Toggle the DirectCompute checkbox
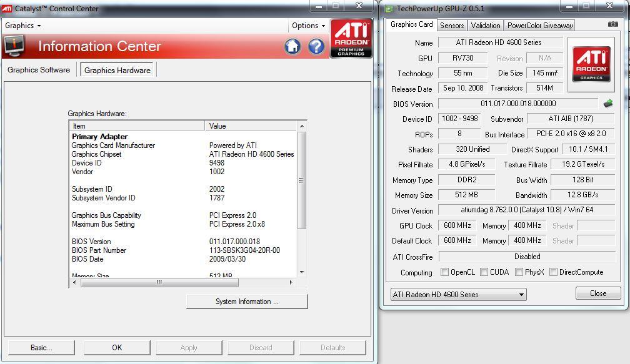 [553, 272]
